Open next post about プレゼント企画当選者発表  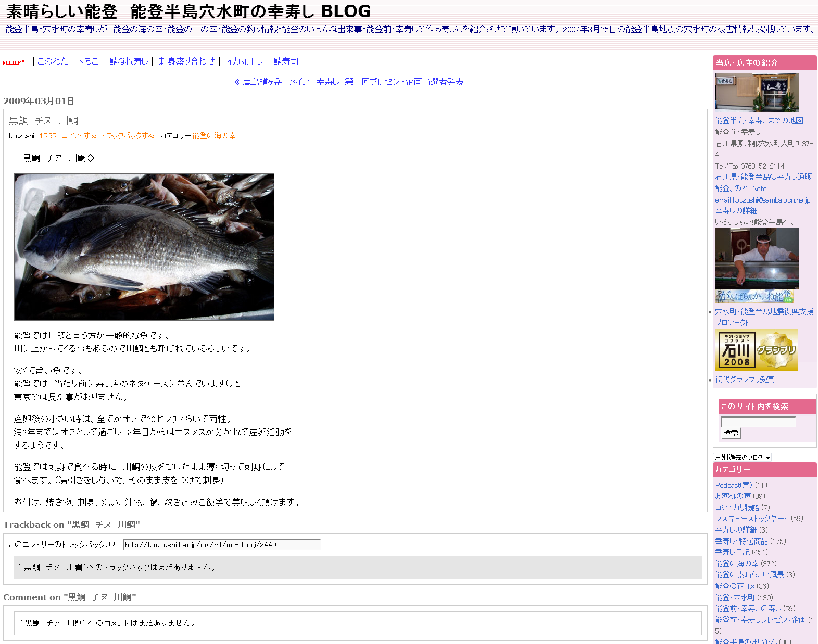(408, 82)
